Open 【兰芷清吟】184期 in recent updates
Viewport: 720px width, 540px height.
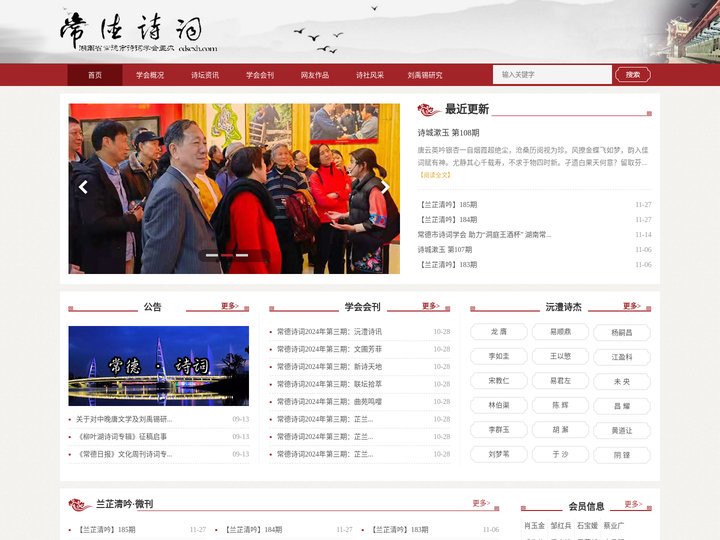tap(448, 219)
